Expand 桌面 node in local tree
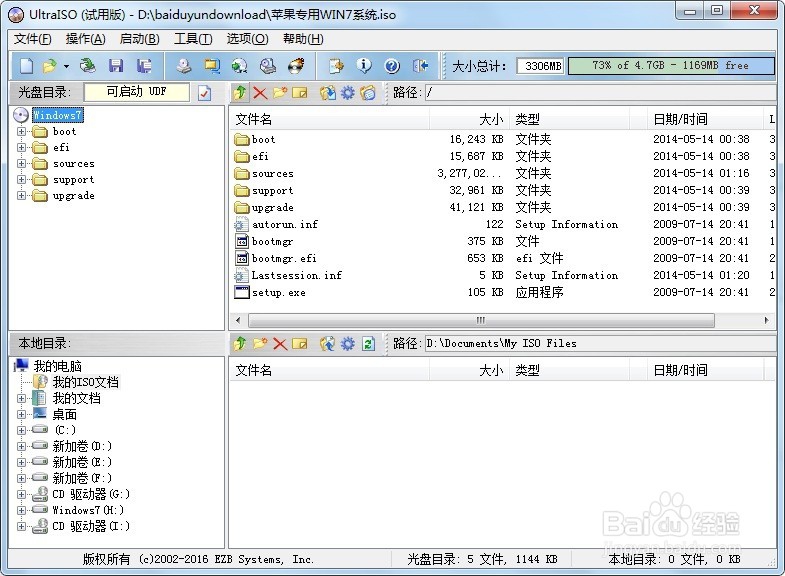The image size is (785, 576). click(x=21, y=414)
